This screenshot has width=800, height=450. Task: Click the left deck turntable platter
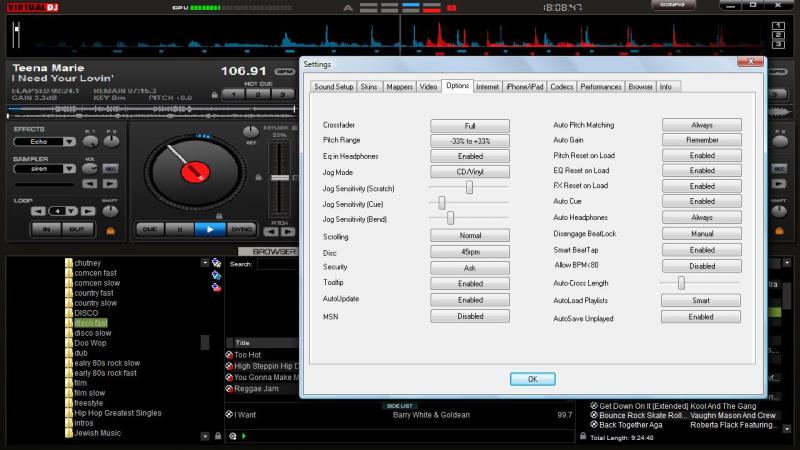pyautogui.click(x=195, y=172)
